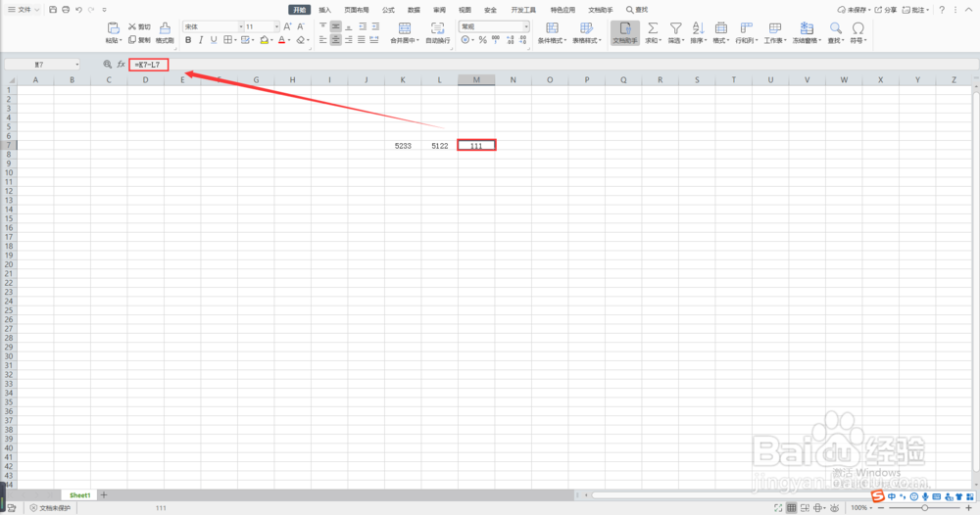
Task: Align text left
Action: click(x=322, y=40)
